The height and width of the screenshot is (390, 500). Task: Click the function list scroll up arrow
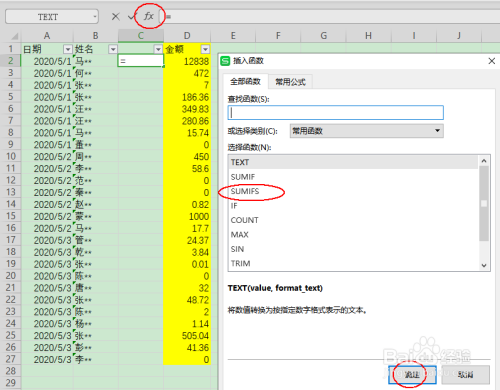[x=484, y=161]
